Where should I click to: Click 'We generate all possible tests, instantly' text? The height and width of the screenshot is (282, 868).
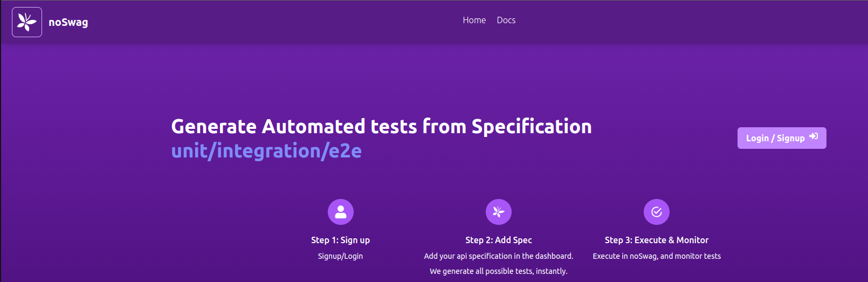[499, 271]
